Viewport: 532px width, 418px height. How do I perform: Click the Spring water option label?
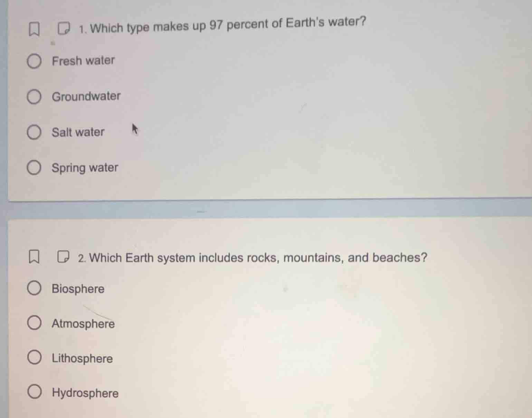[x=85, y=168]
